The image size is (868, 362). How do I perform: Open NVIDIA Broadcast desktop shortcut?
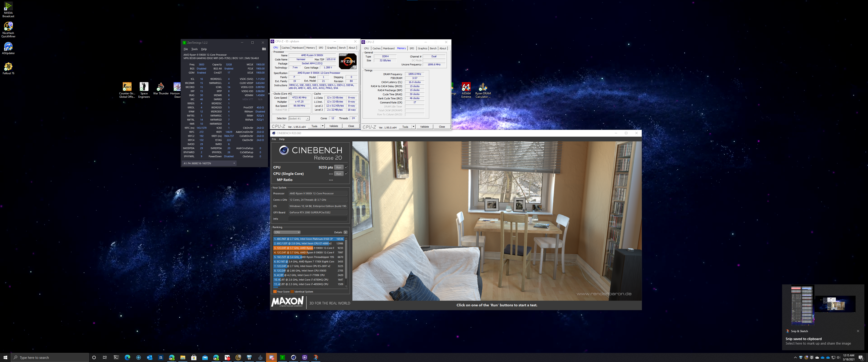click(x=8, y=10)
